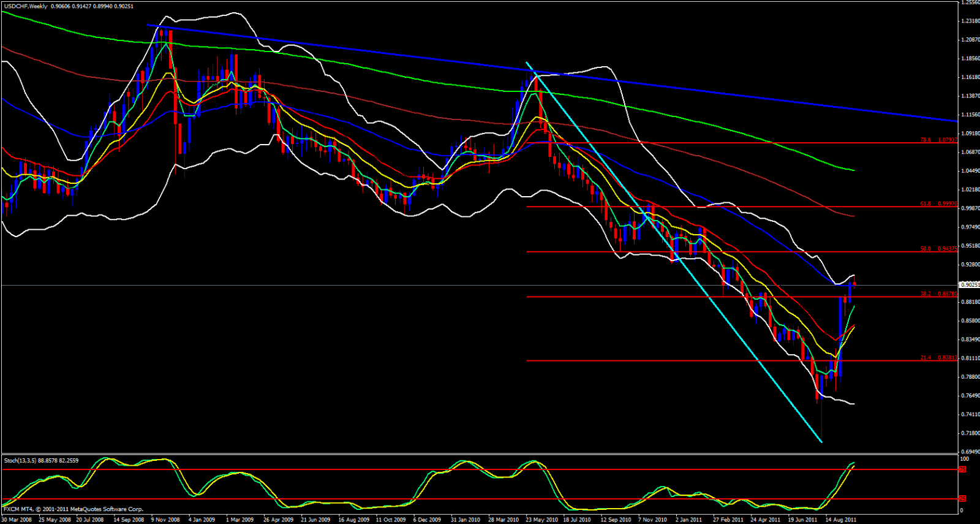Click the 7 Nov 2010 date label
980x524 pixels.
tap(652, 520)
